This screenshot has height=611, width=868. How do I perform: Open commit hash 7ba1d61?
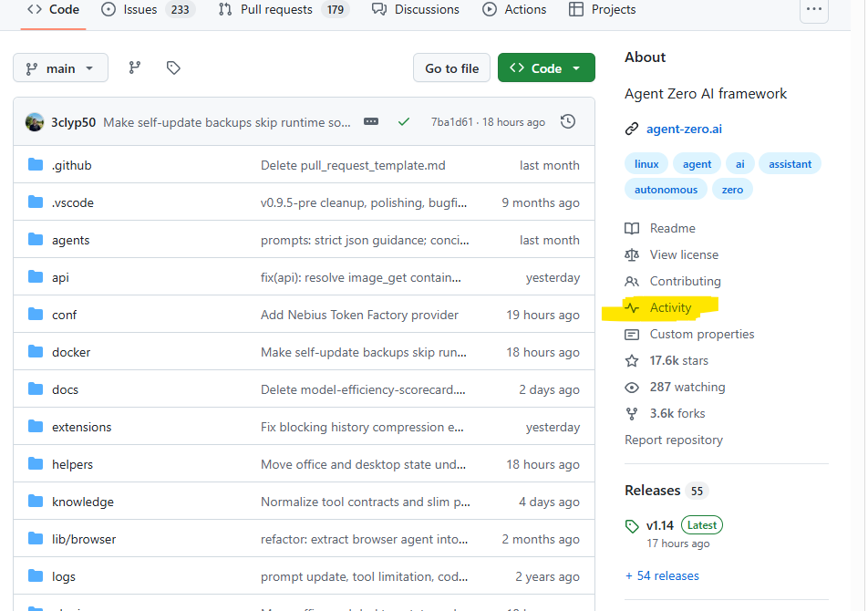point(451,122)
